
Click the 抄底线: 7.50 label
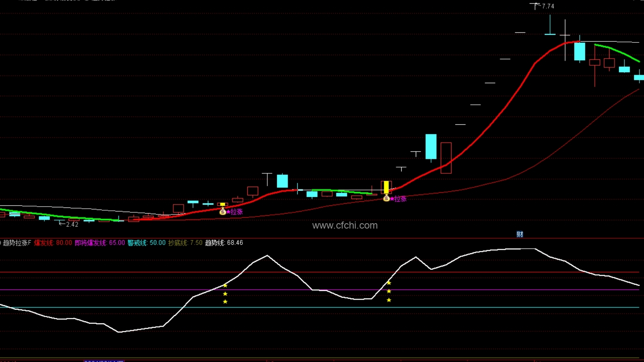[x=185, y=243]
